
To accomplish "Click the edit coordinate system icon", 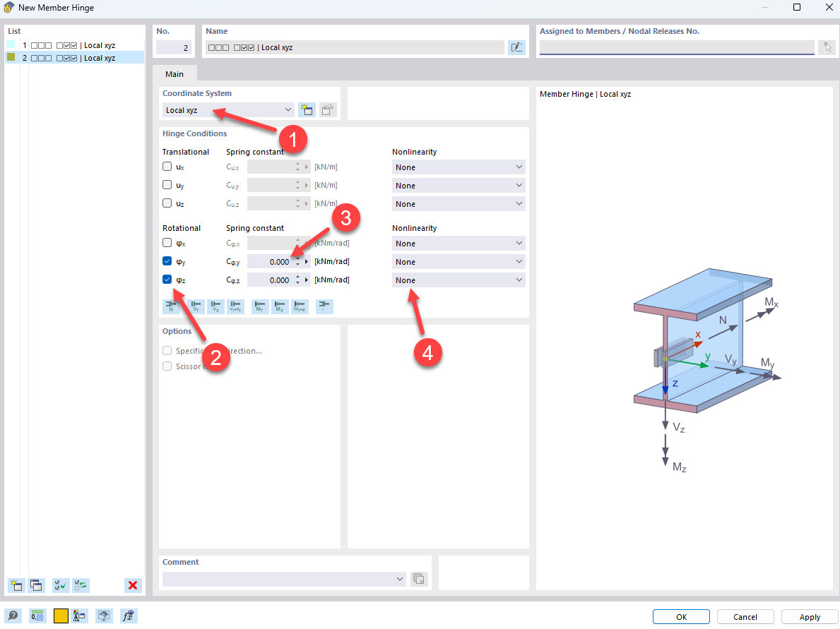I will coord(328,109).
